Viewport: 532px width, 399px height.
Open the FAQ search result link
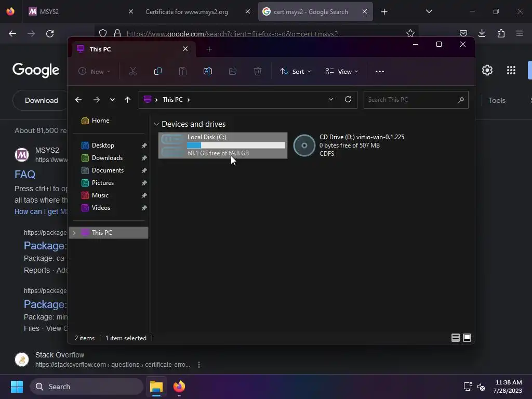pyautogui.click(x=25, y=175)
